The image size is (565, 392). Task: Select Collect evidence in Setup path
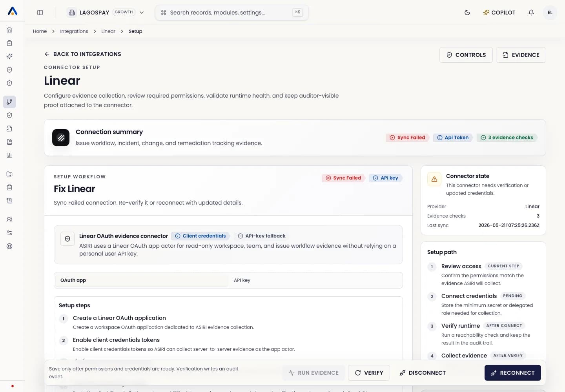click(x=464, y=356)
